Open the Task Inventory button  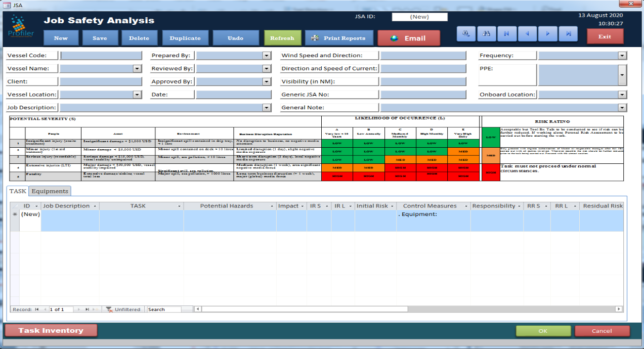[51, 330]
